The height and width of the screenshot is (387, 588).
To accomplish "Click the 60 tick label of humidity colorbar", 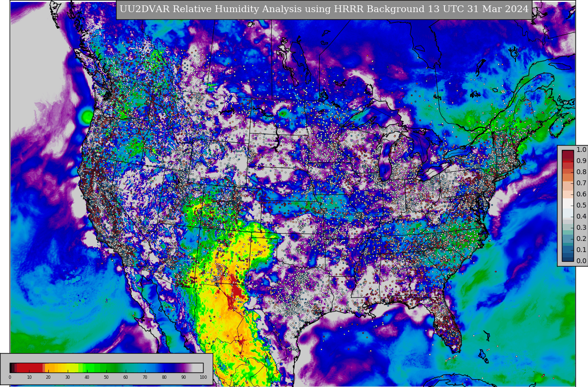I will [126, 377].
